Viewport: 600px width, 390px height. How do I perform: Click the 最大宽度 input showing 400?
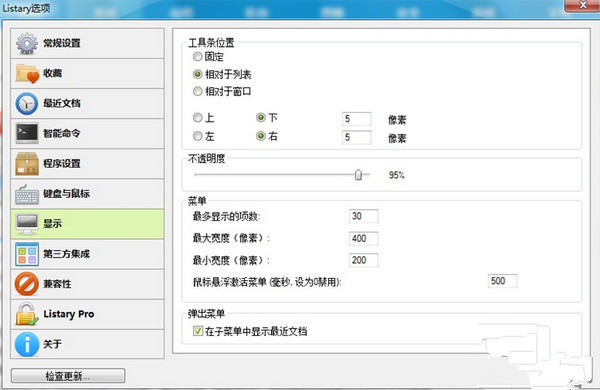[364, 238]
